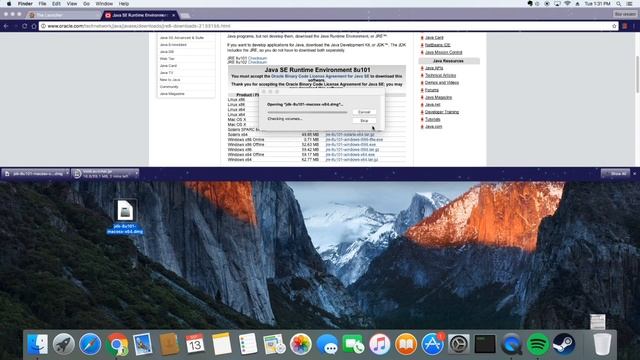Open Finder from the Dock
The image size is (640, 360).
click(37, 344)
